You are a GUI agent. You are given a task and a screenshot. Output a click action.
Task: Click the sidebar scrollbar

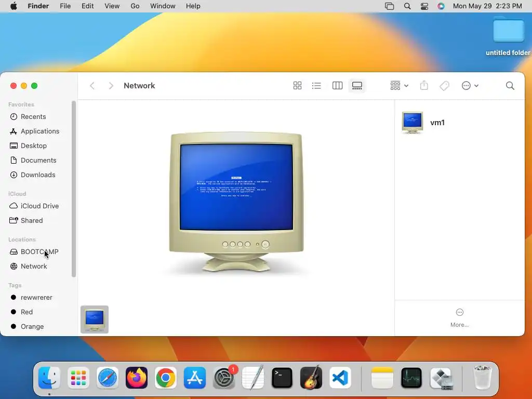coord(74,189)
